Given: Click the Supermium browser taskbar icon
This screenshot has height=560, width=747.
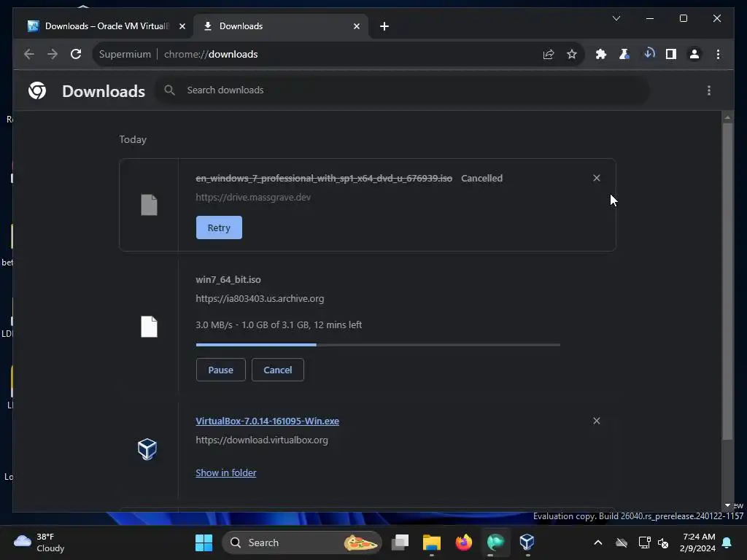Looking at the screenshot, I should (495, 542).
